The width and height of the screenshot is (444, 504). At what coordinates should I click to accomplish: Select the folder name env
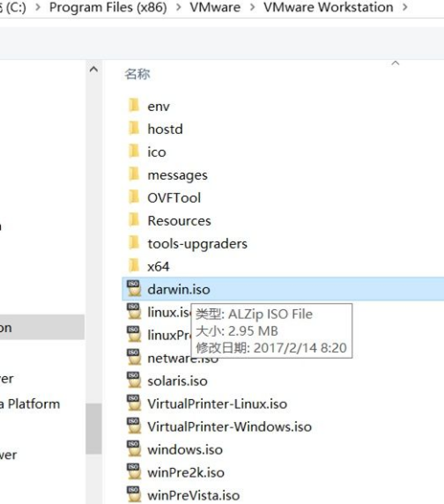pyautogui.click(x=159, y=107)
